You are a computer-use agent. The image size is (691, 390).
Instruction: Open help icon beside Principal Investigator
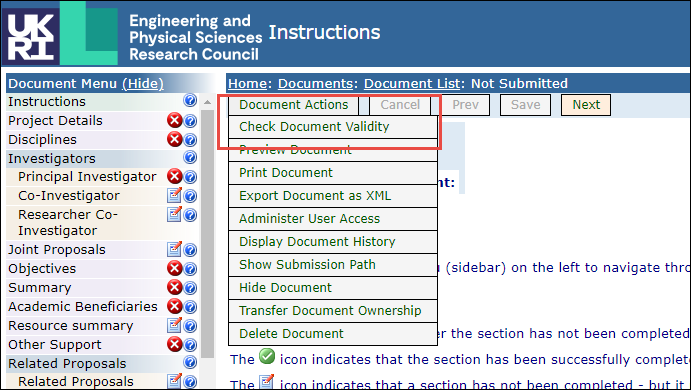190,176
